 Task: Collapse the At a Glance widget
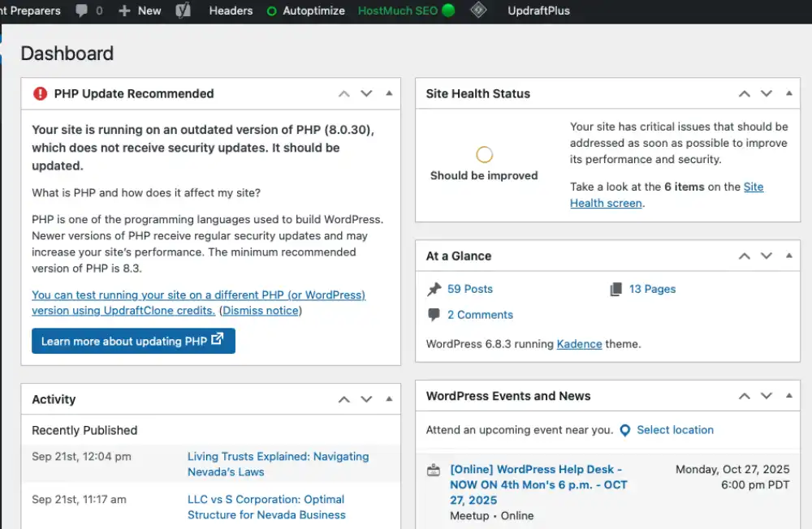tap(788, 256)
